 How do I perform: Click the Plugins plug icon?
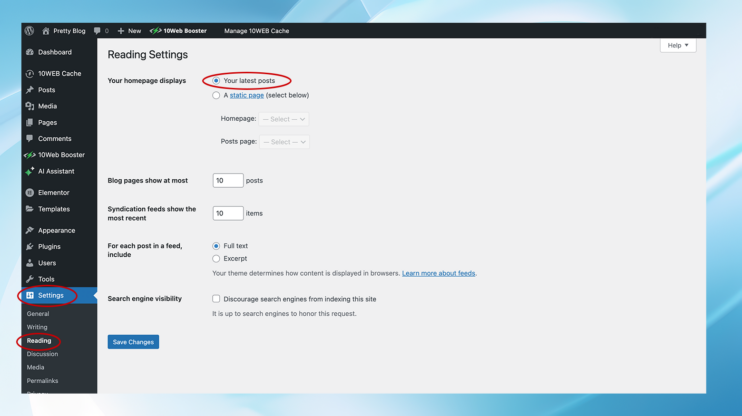30,246
